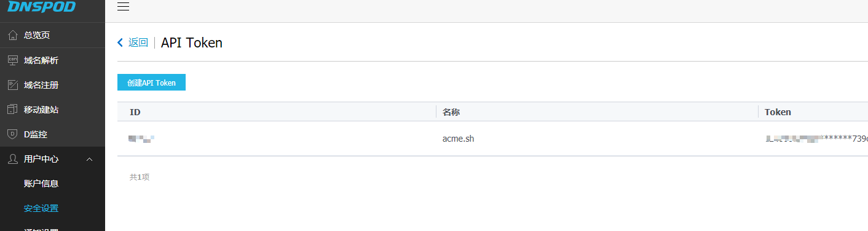Click the Token column header
This screenshot has height=231, width=868.
click(778, 112)
